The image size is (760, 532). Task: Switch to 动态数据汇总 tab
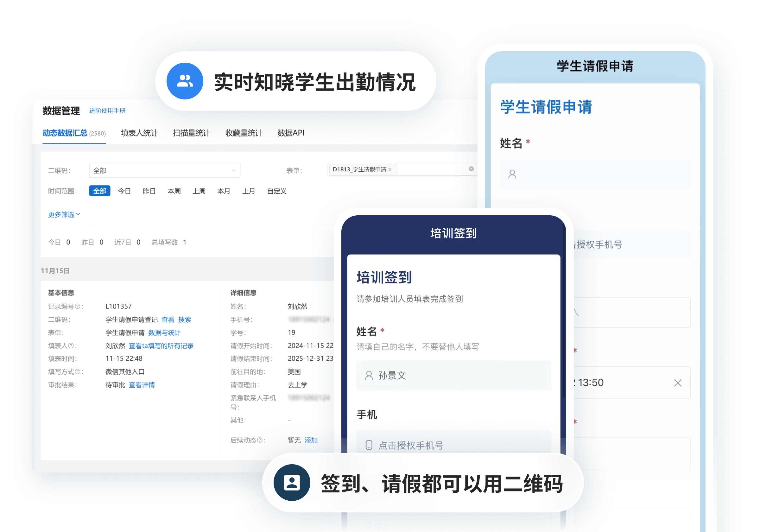click(x=74, y=133)
